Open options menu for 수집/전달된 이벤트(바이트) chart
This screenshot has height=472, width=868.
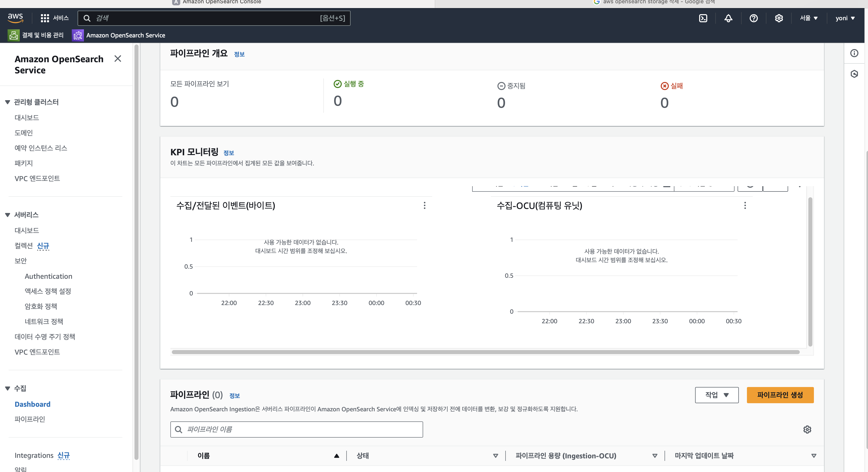pos(425,205)
